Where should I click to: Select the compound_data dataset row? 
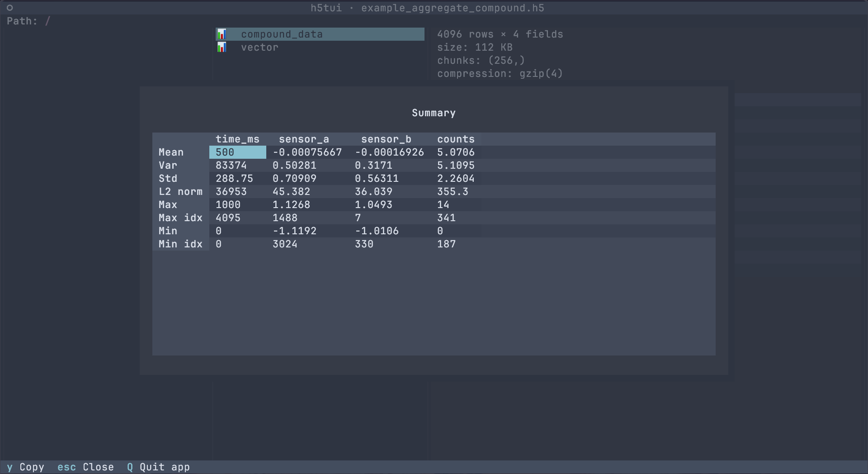[320, 34]
